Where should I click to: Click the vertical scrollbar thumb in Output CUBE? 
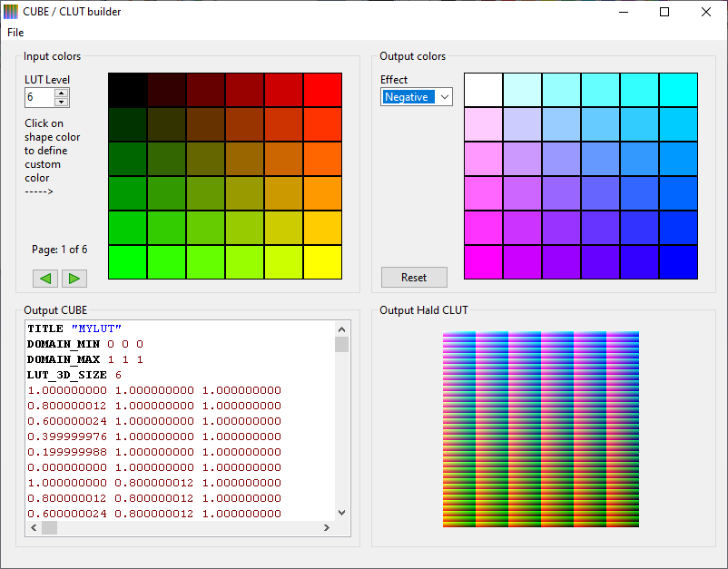click(x=341, y=344)
